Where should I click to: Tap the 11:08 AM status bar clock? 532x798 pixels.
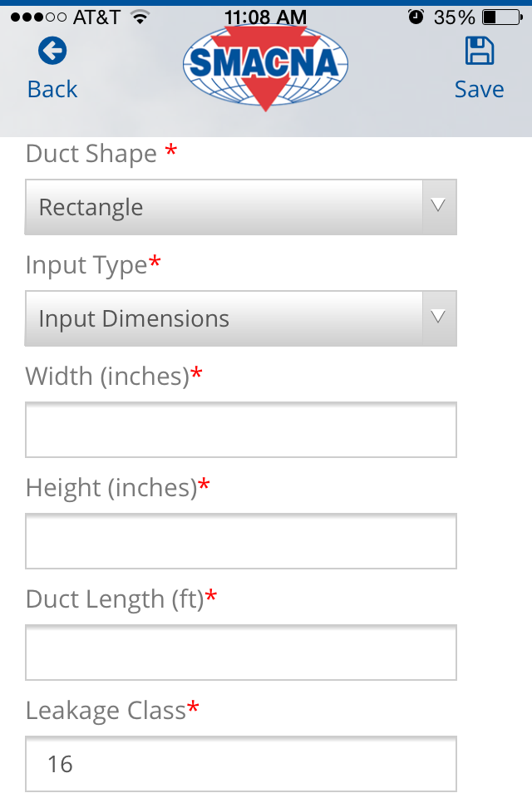[265, 17]
